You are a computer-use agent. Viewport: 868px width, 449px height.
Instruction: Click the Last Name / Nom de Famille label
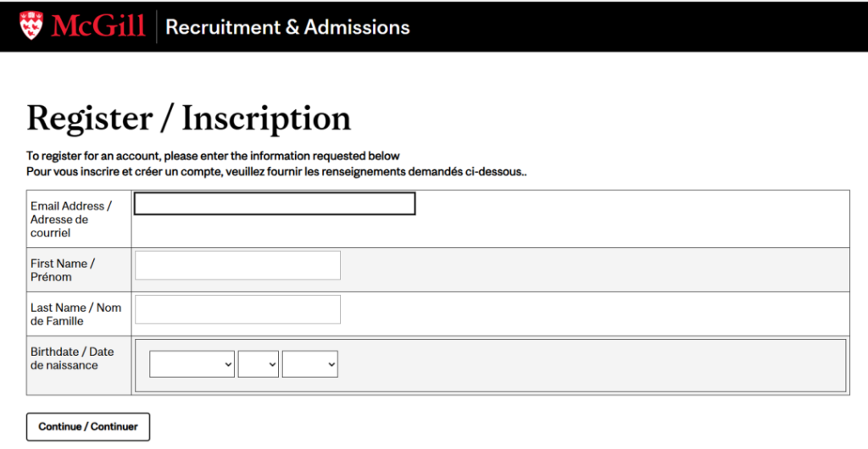coord(75,314)
